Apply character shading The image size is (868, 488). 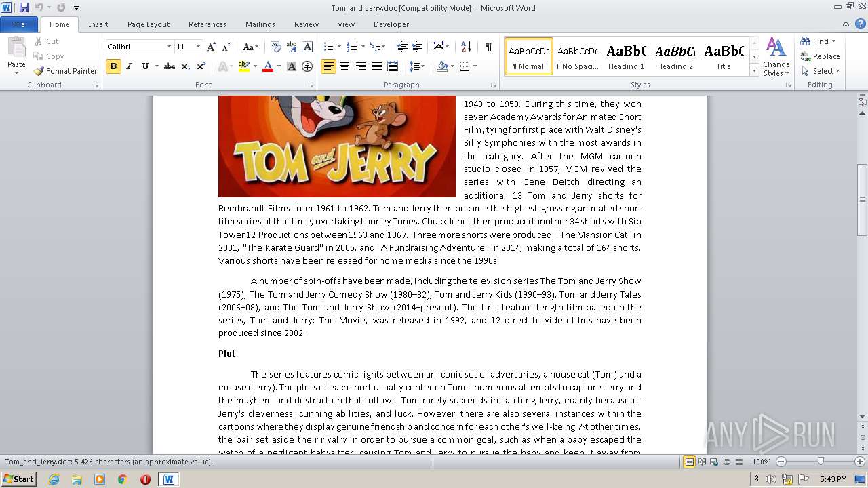(x=292, y=66)
